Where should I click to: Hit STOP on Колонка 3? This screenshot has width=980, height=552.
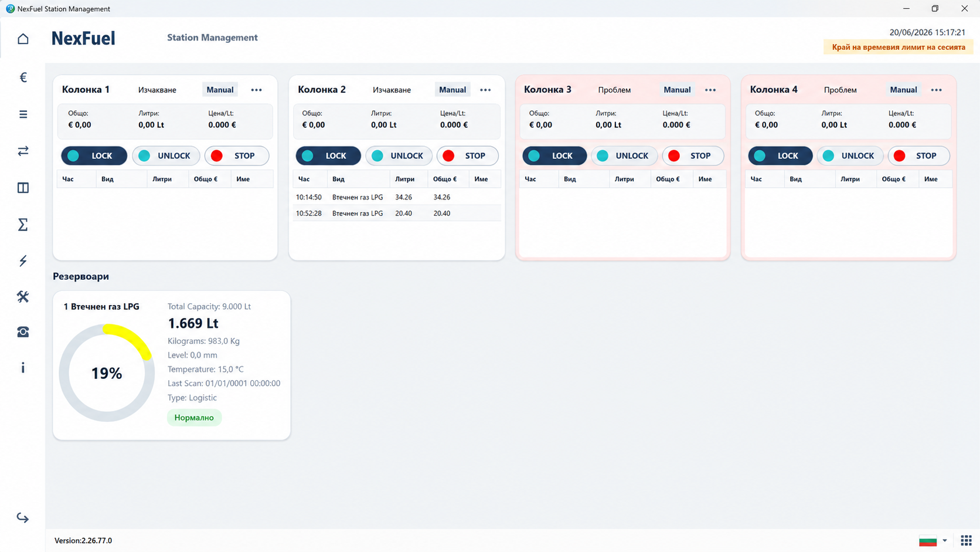point(693,155)
